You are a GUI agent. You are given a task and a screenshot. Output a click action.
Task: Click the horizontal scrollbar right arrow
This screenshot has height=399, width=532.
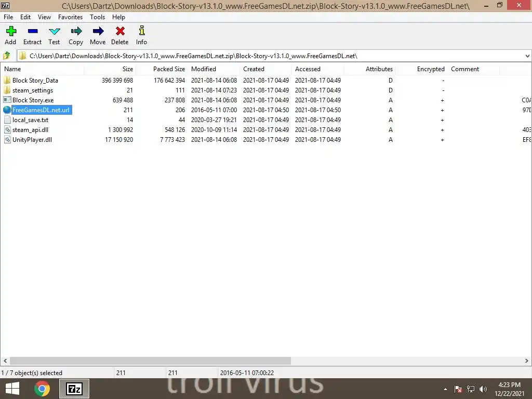pyautogui.click(x=527, y=361)
